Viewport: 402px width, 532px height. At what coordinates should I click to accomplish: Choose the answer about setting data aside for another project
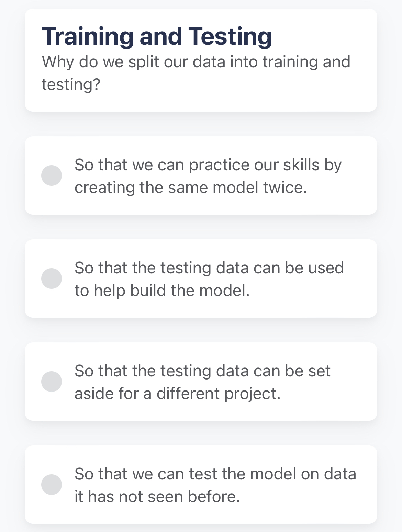point(201,381)
